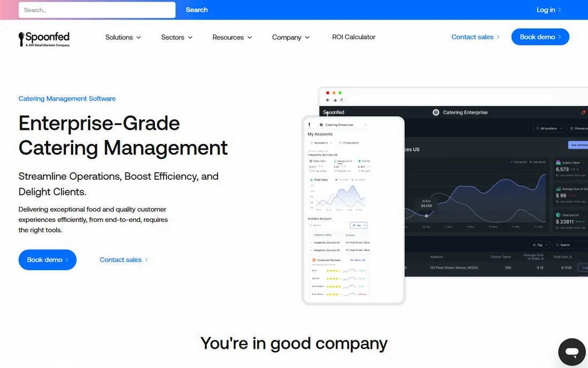Click the Total Sales chart in mobile mockup
This screenshot has height=368, width=588.
click(x=337, y=196)
